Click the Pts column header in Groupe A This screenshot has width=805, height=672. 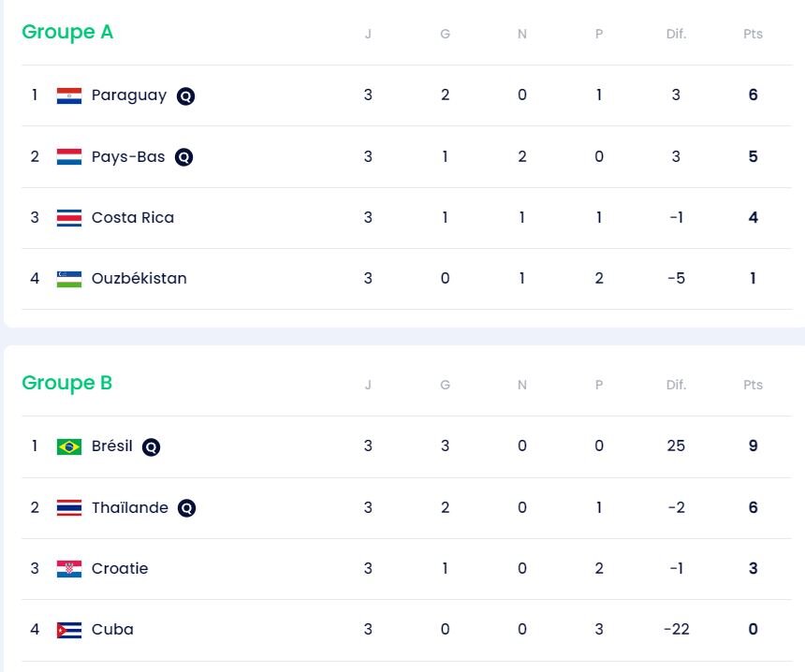pos(753,35)
